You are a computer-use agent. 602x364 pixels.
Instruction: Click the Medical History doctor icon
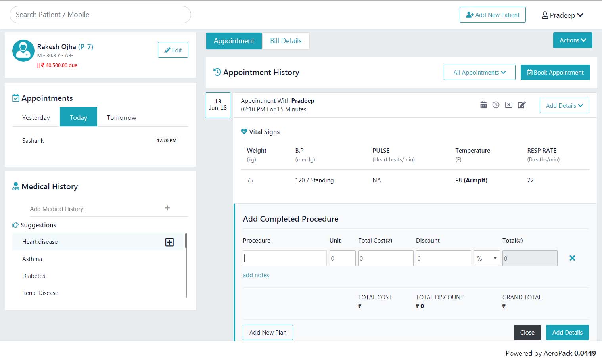click(16, 186)
